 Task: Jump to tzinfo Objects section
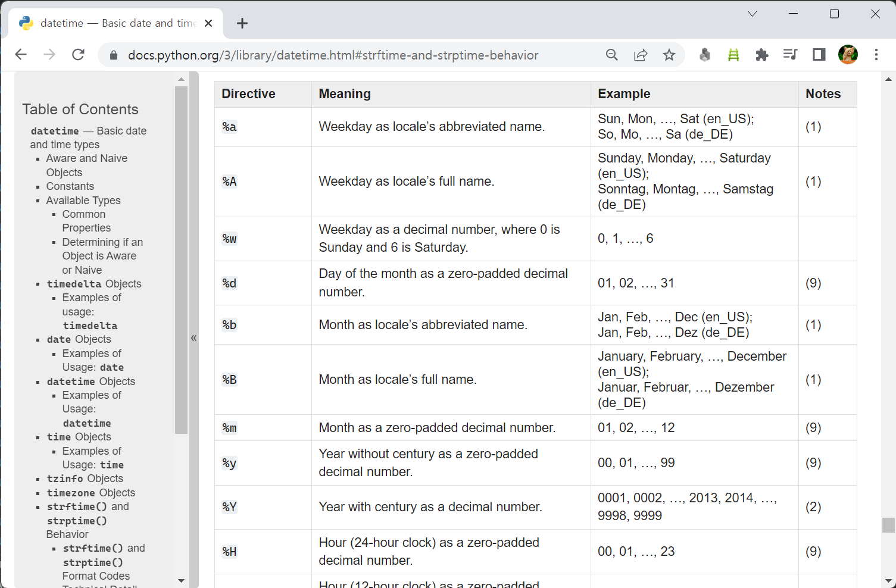click(85, 478)
